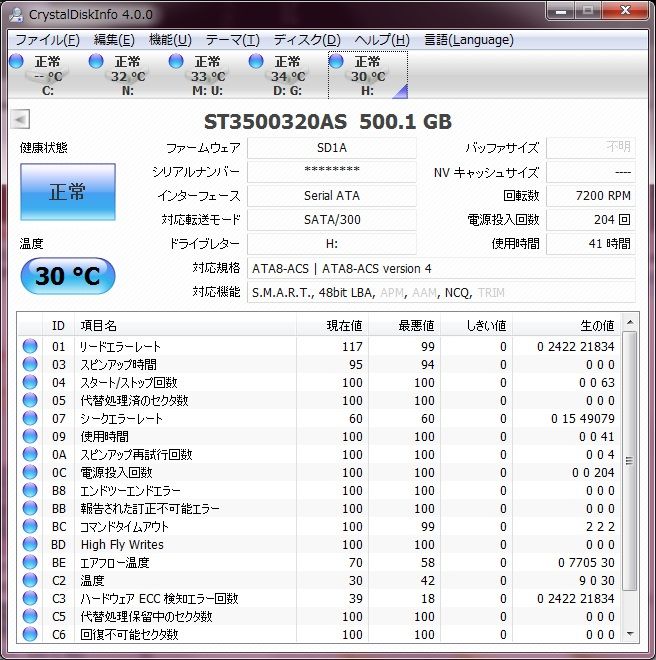Open the 編集(E) menu
This screenshot has width=656, height=660.
114,40
